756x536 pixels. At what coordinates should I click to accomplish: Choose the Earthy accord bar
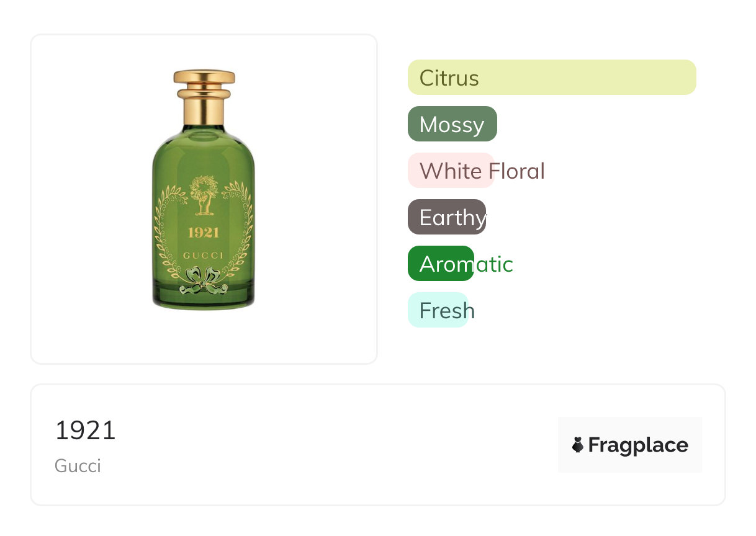[447, 217]
